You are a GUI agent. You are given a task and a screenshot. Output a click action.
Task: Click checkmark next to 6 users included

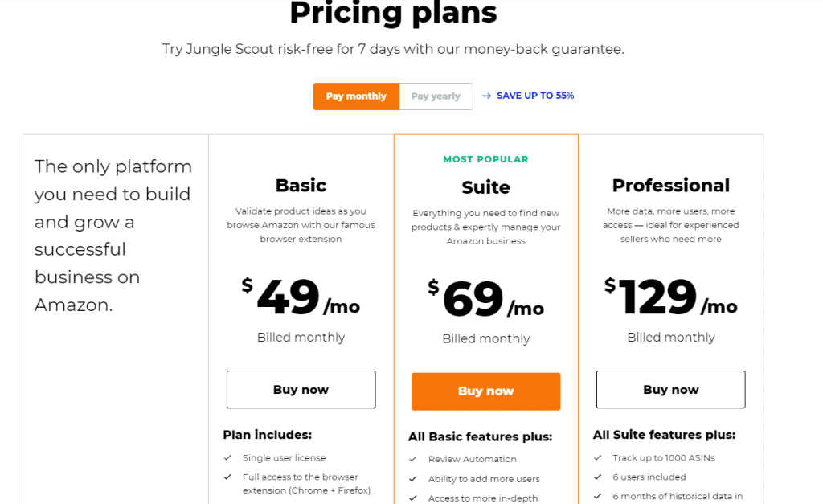tap(598, 477)
